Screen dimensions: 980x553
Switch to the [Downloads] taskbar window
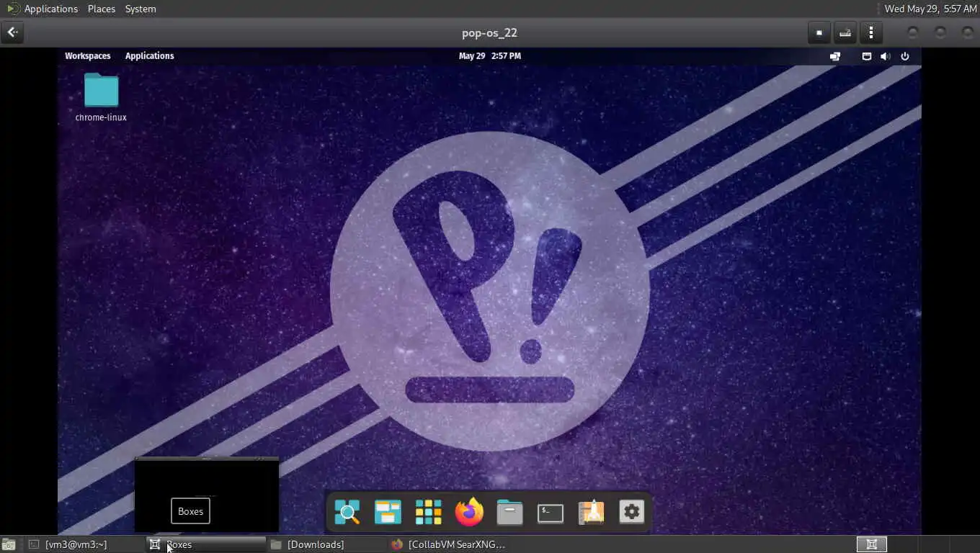[326, 544]
